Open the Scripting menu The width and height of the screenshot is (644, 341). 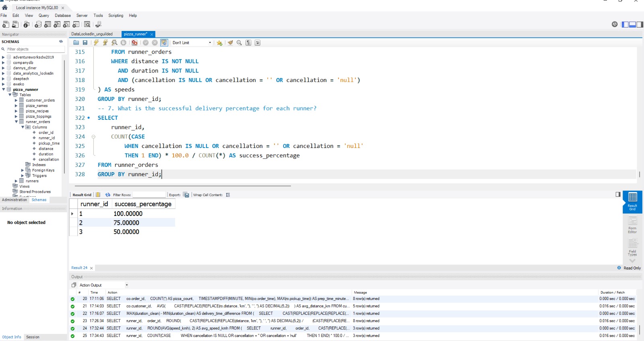click(x=116, y=16)
